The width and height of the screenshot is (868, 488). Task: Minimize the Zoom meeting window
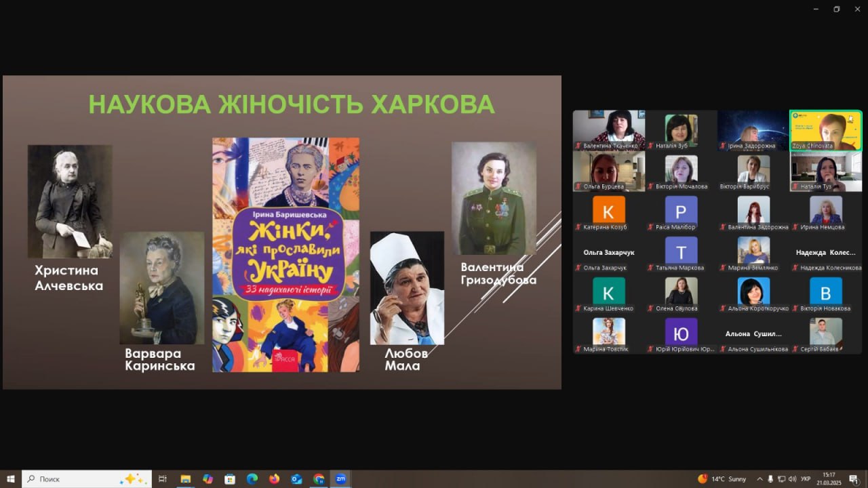tap(817, 9)
